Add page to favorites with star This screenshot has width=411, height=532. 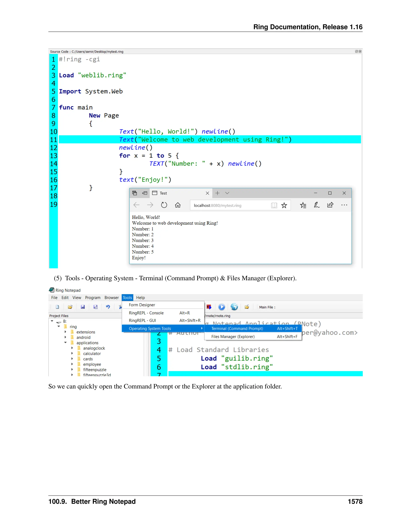coord(284,205)
